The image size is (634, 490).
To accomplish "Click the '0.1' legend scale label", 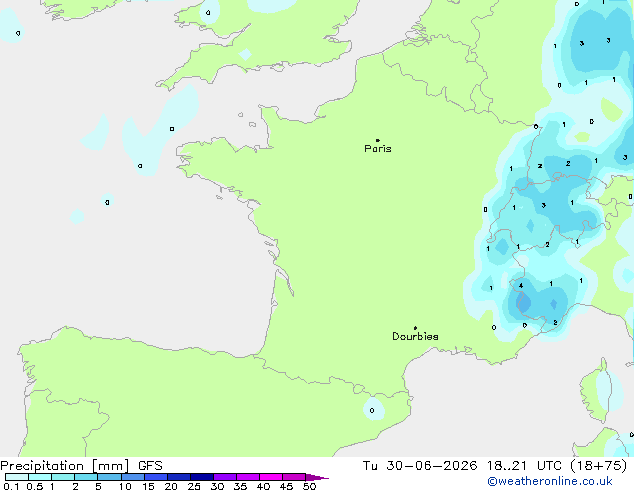I will pos(11,486).
